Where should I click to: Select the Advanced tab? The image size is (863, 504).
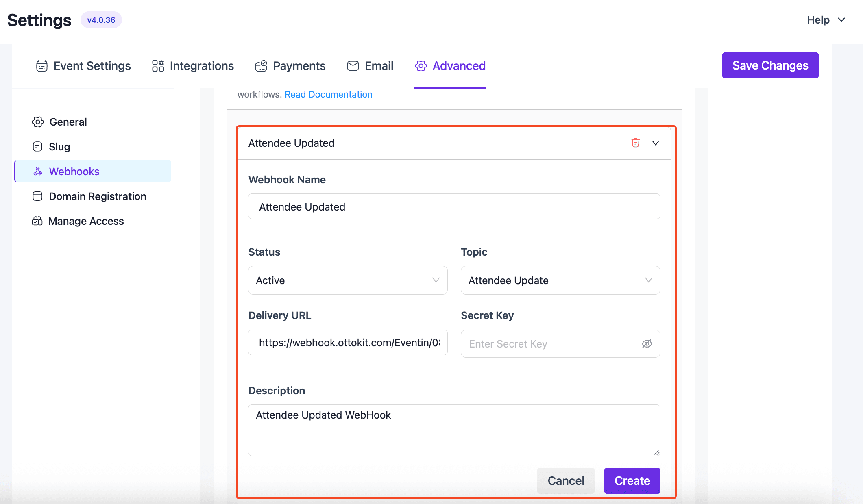(x=450, y=66)
